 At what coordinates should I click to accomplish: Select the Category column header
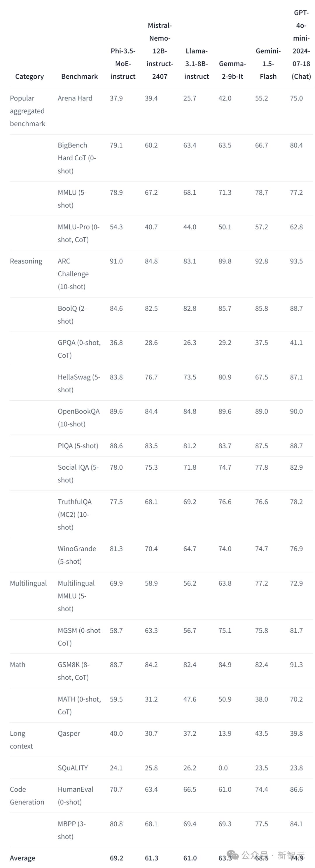29,77
